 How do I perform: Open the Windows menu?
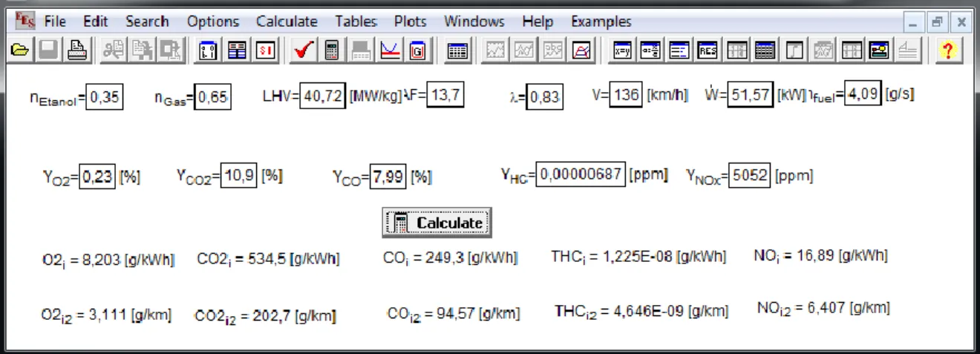474,22
